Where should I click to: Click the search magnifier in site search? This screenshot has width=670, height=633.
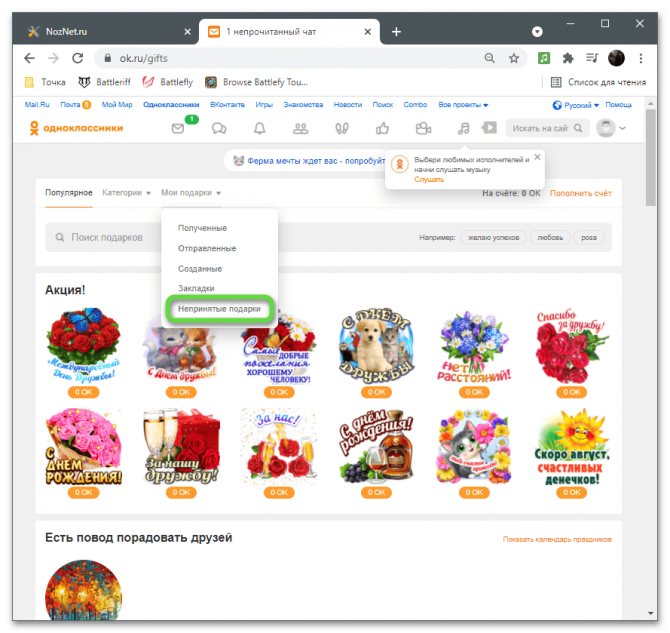point(578,128)
